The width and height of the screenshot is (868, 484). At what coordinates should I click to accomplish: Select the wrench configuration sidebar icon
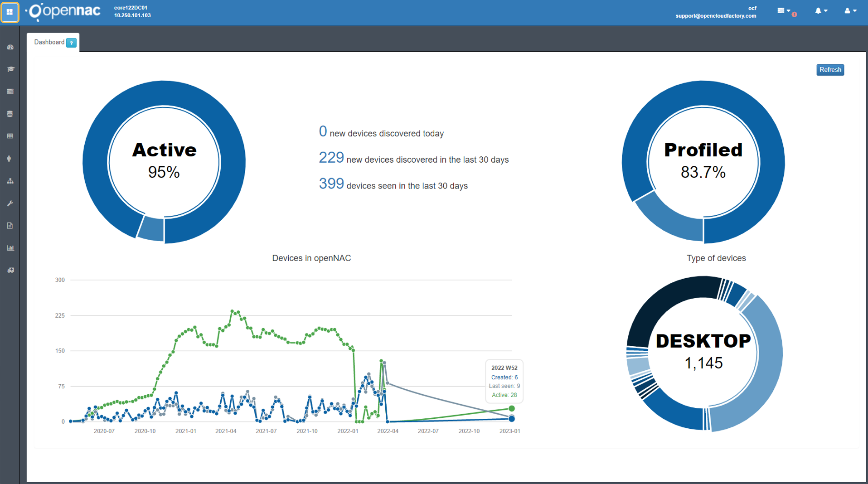pos(10,203)
